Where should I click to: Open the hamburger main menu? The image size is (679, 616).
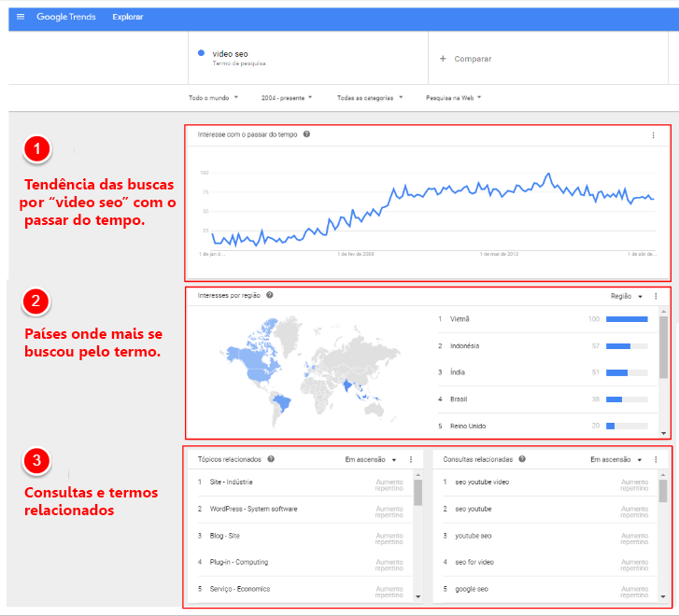(21, 17)
